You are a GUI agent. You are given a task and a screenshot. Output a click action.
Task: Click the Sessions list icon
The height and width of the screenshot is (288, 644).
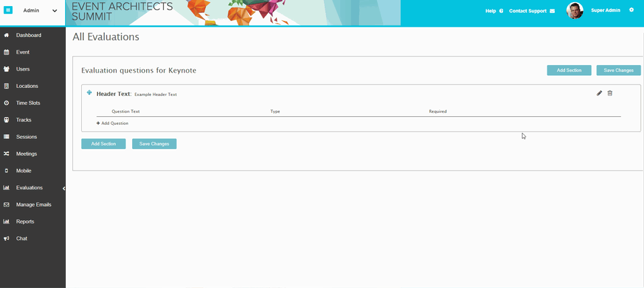[x=6, y=137]
